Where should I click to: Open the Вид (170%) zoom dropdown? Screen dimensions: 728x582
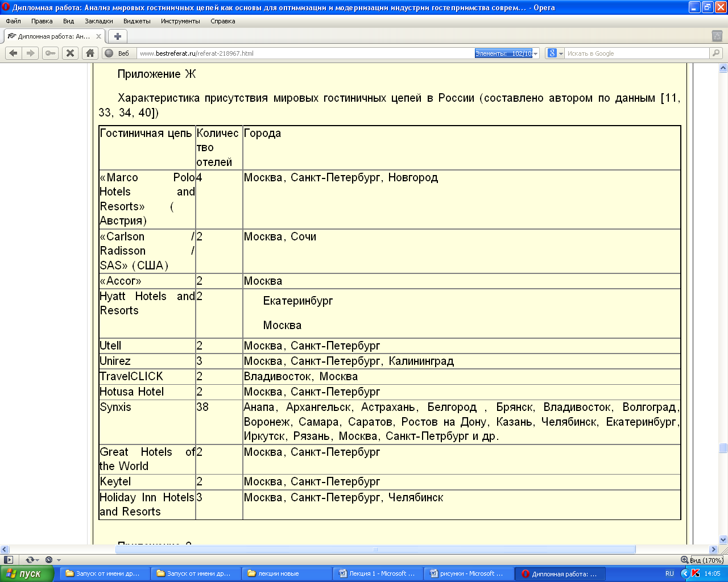707,560
